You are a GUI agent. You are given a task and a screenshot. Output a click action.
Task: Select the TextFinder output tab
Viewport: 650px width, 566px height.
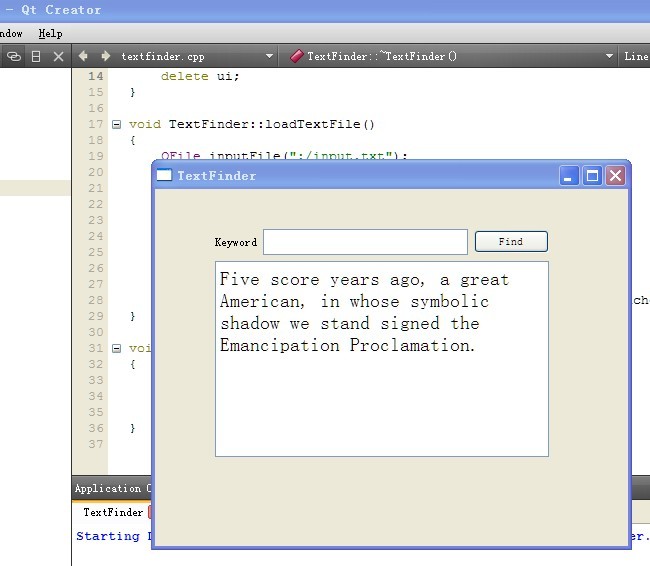pos(112,512)
